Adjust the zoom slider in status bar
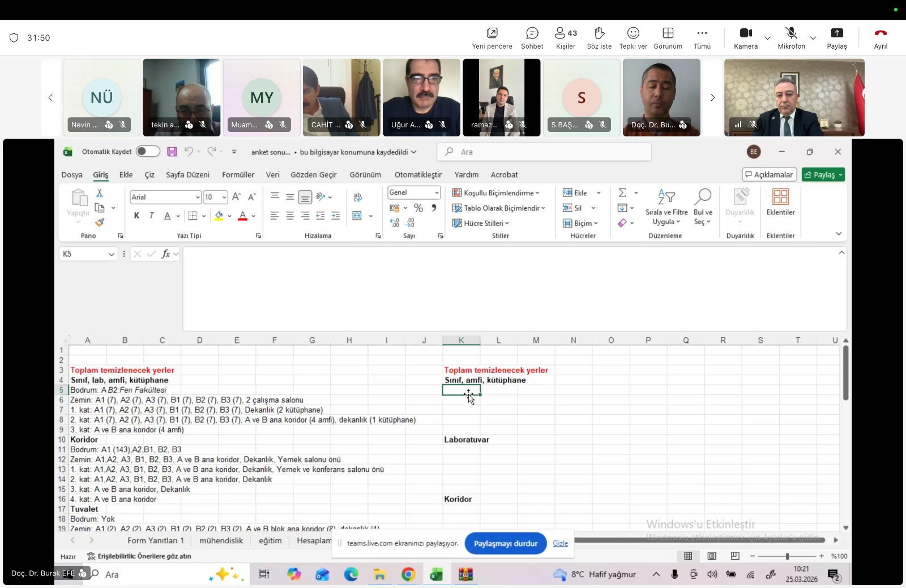The image size is (906, 588). [x=787, y=556]
